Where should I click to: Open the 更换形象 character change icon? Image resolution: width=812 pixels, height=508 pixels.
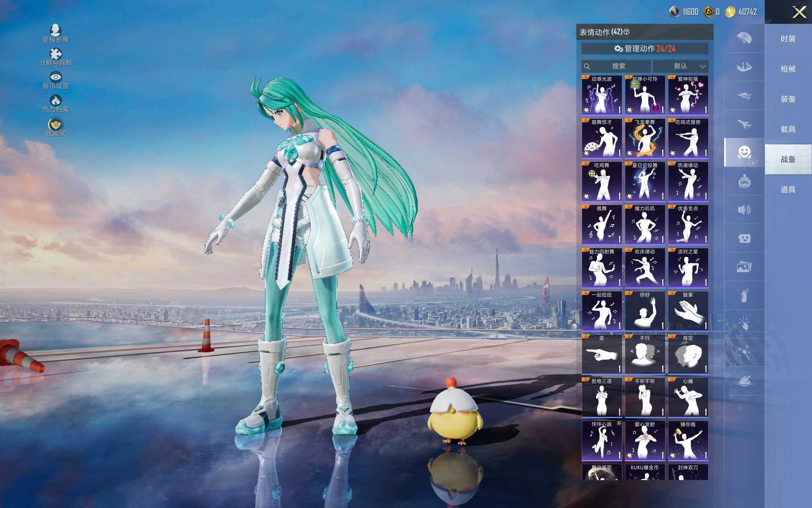[56, 33]
